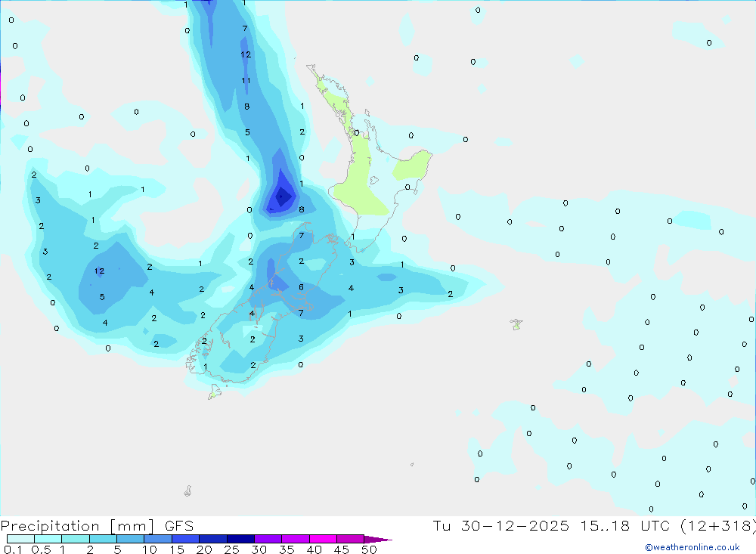The image size is (756, 554).
Task: Open the weatheronline.co.uk copyright link
Action: pyautogui.click(x=692, y=547)
